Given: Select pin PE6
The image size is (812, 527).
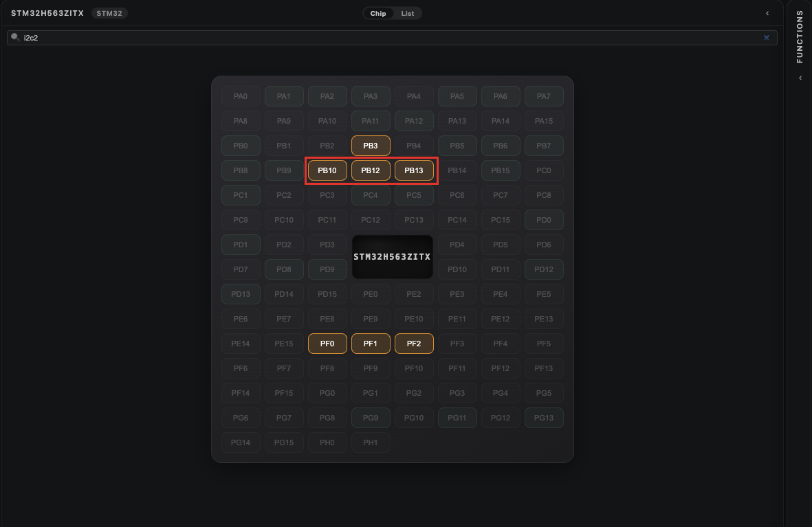Looking at the screenshot, I should 240,319.
